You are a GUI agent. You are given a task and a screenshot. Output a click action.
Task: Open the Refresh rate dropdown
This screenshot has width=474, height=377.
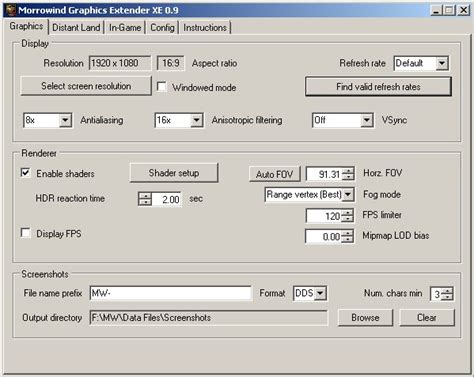[442, 63]
